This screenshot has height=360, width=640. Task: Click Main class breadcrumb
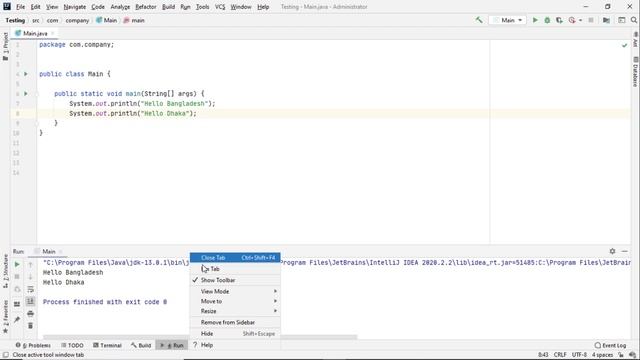click(x=107, y=20)
